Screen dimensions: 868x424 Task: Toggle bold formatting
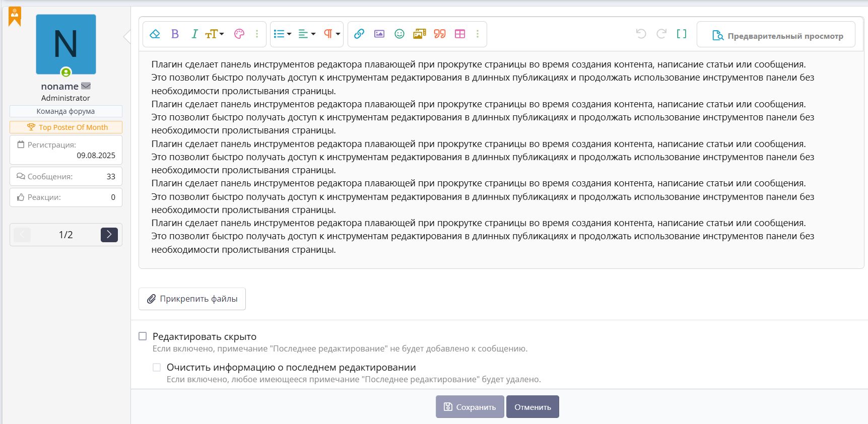(x=175, y=34)
